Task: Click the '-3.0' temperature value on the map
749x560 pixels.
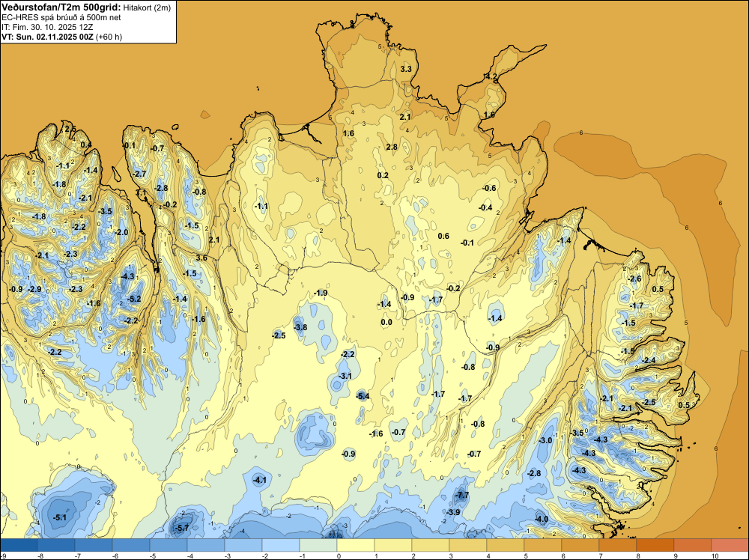Action: pyautogui.click(x=545, y=440)
